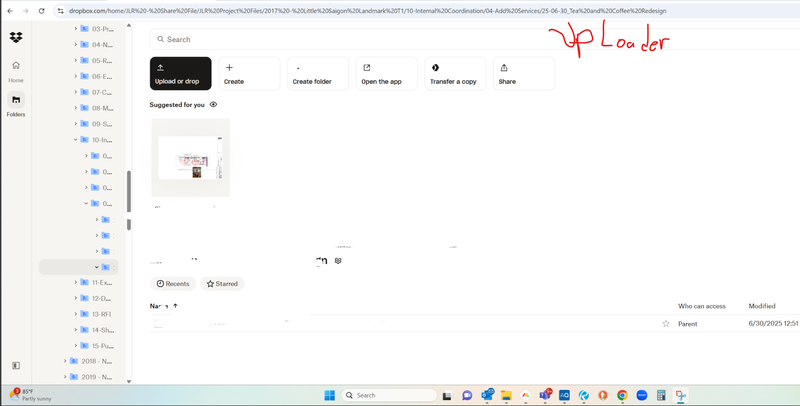Click the Windows taskbar Search box
The height and width of the screenshot is (406, 800).
(389, 395)
